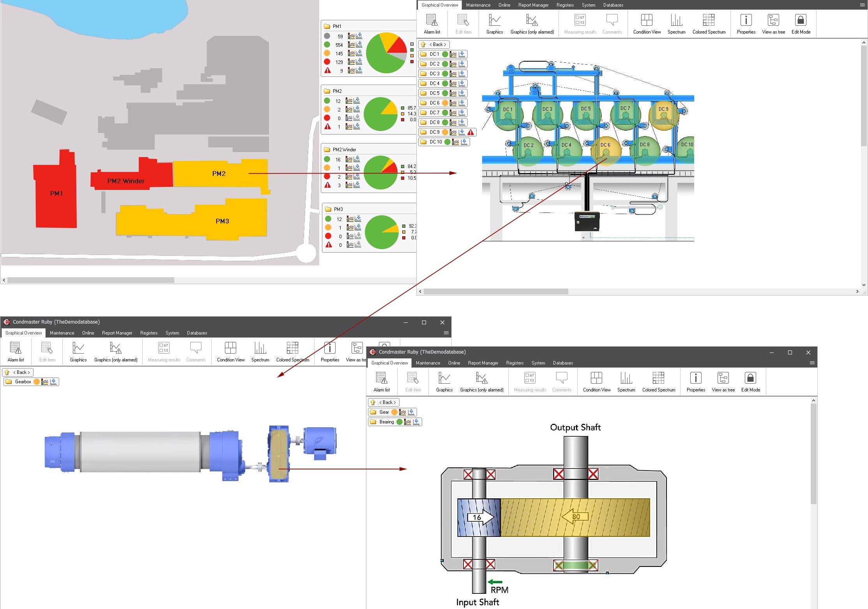
Task: Open the Bearing folder item
Action: point(394,422)
